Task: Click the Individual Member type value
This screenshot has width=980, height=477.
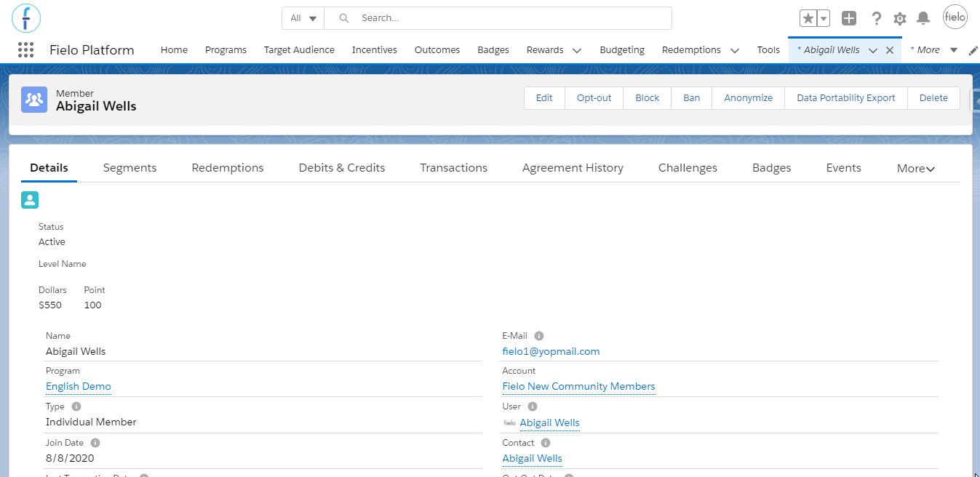Action: 91,422
